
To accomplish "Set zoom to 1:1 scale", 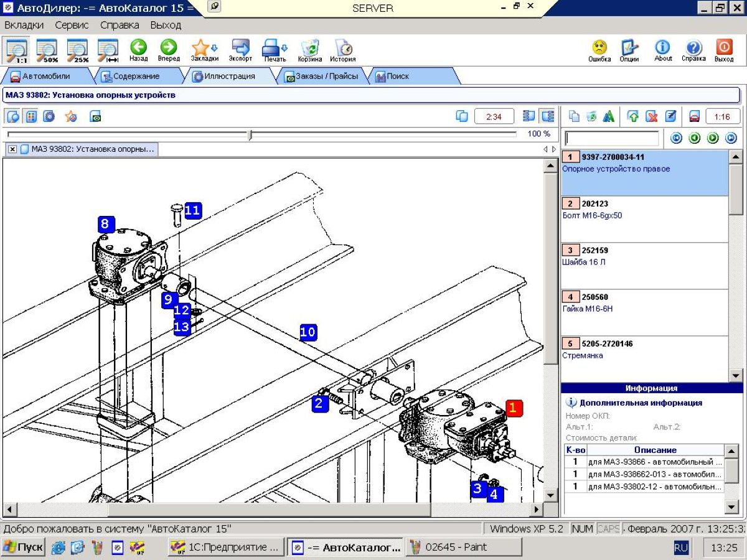I will coord(16,50).
